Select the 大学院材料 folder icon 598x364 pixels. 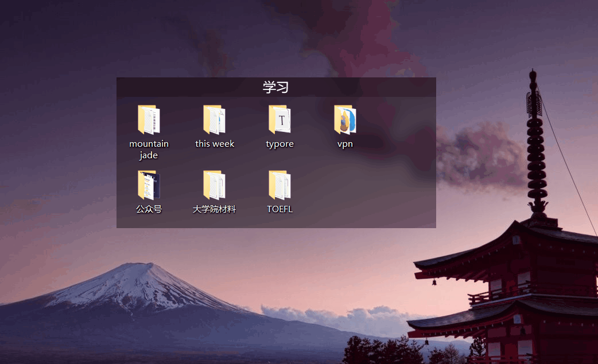(214, 185)
